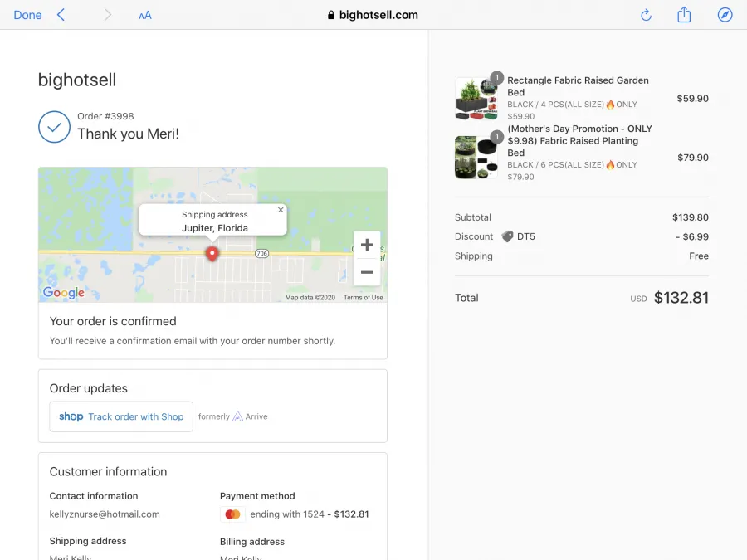This screenshot has width=747, height=560.
Task: Click the Route 706 shield on map
Action: pos(262,253)
